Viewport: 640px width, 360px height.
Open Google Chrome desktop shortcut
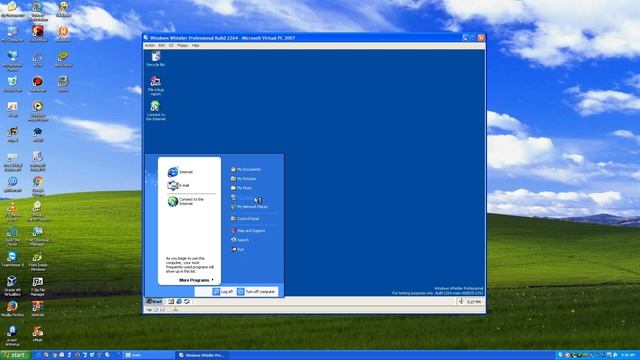(38, 186)
